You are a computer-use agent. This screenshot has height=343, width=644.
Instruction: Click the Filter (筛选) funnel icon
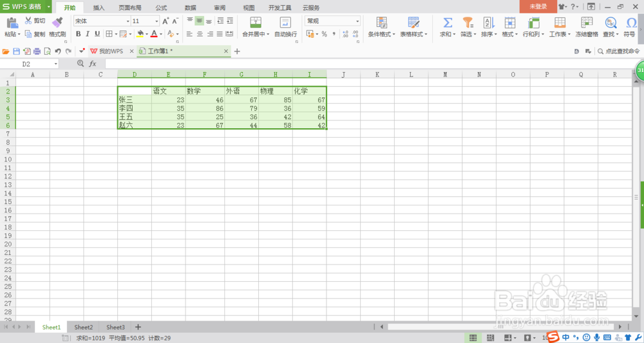click(x=468, y=23)
